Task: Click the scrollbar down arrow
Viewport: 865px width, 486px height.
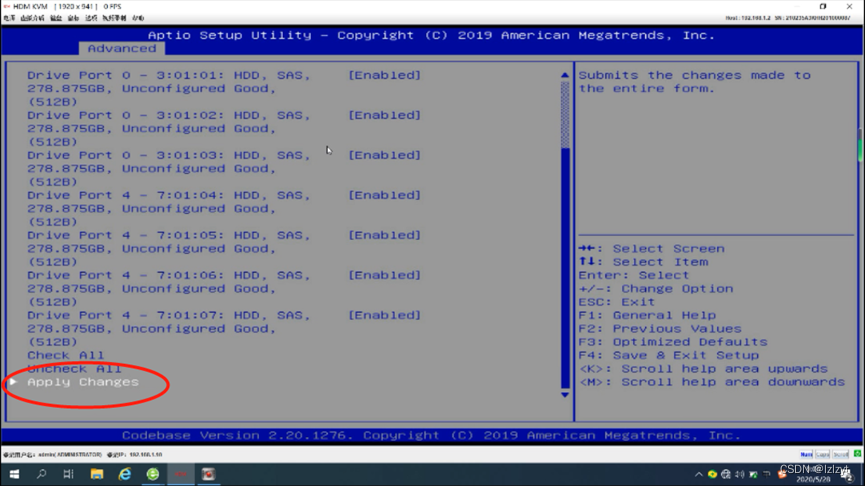Action: pos(565,395)
